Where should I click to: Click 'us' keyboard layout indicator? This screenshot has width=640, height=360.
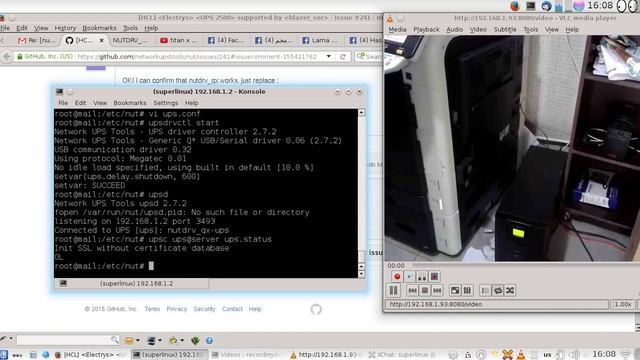coord(547,355)
